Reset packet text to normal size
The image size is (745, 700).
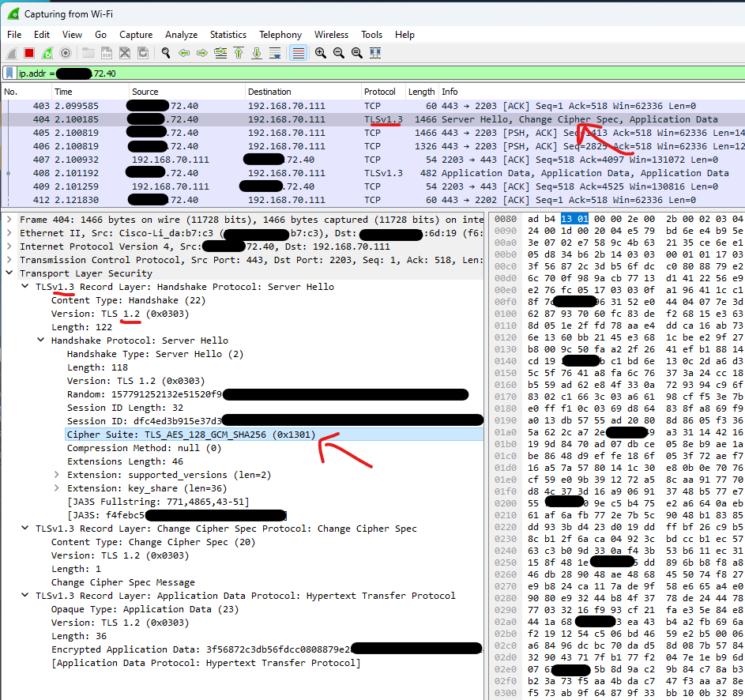click(x=357, y=53)
